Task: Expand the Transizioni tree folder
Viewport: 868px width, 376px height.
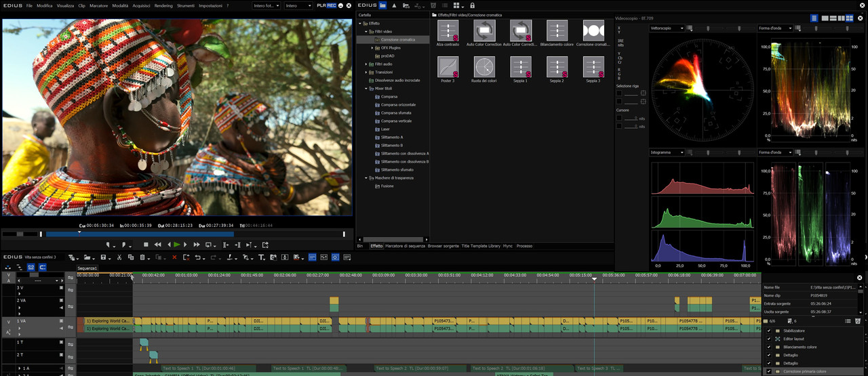Action: 366,72
